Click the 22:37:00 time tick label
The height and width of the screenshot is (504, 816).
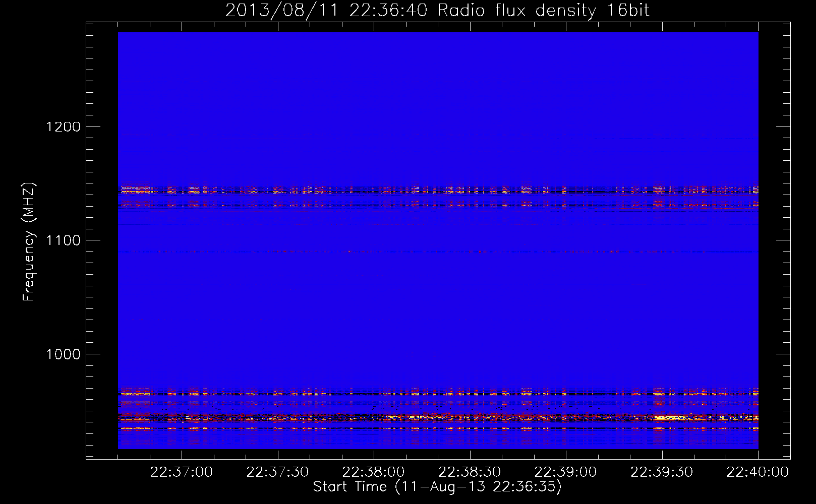pos(182,472)
